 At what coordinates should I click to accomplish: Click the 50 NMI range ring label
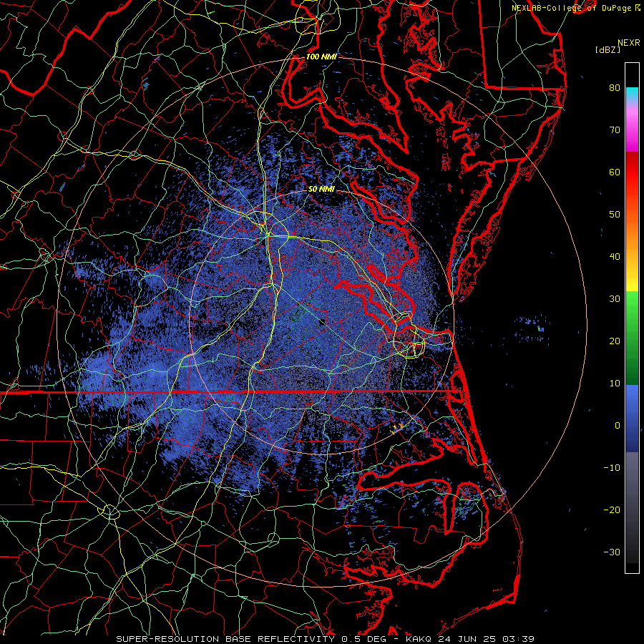point(321,190)
